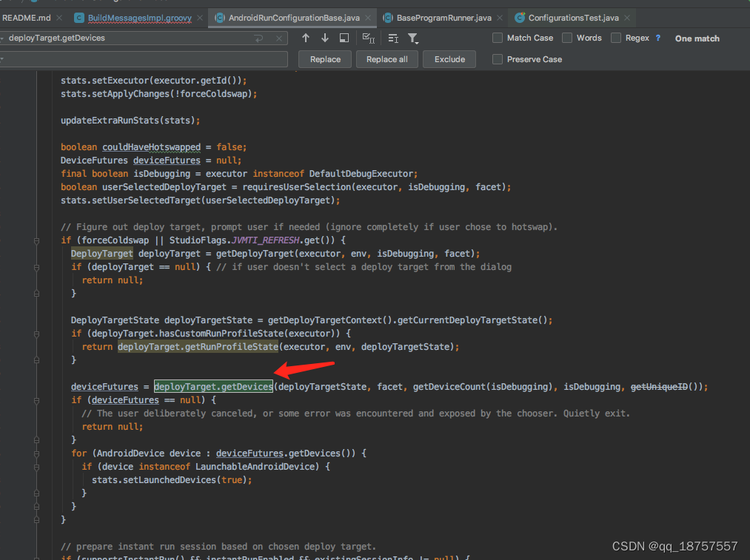Navigate to the previous search occurrence
Screen dimensions: 750x560
307,38
